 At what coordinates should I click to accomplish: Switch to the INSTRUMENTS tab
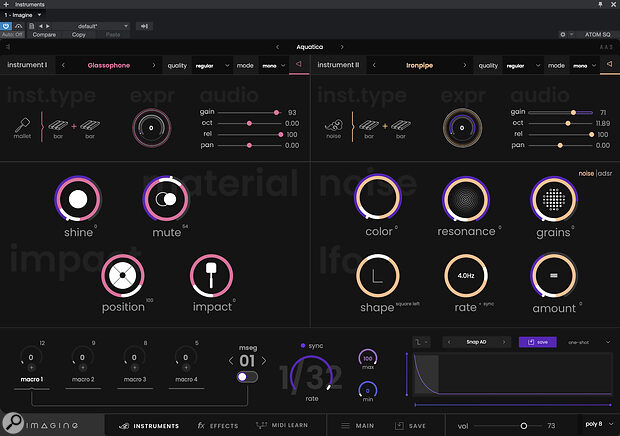pos(149,426)
